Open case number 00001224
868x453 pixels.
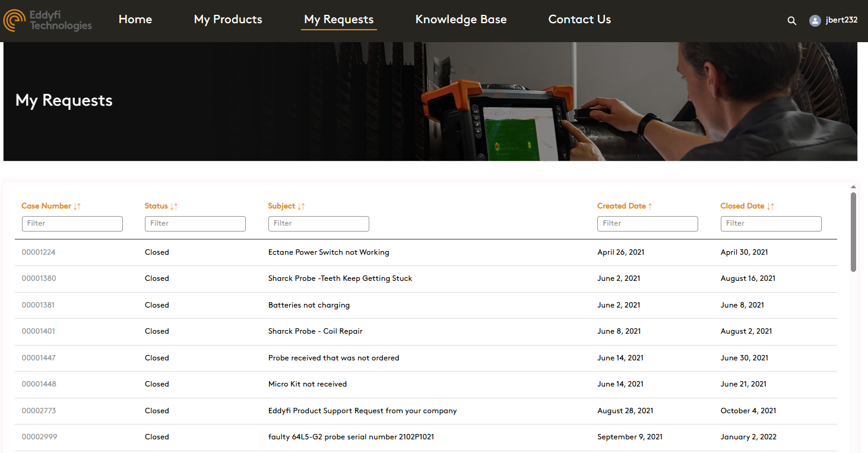[39, 252]
